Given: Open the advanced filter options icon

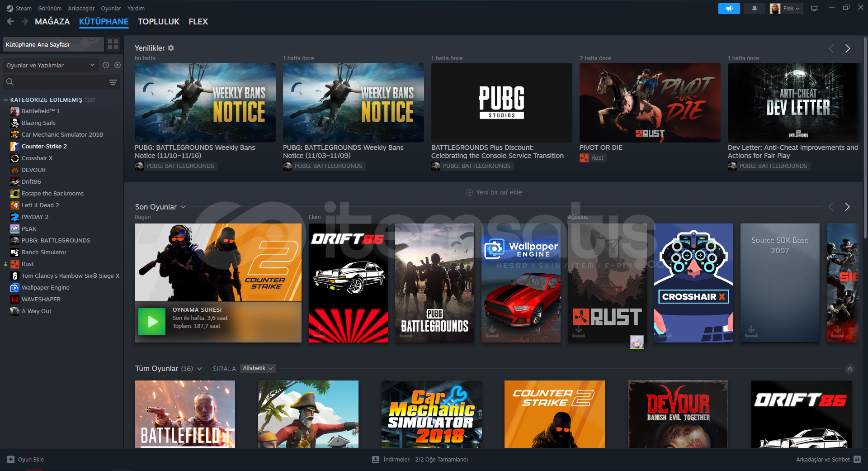Looking at the screenshot, I should (x=113, y=82).
